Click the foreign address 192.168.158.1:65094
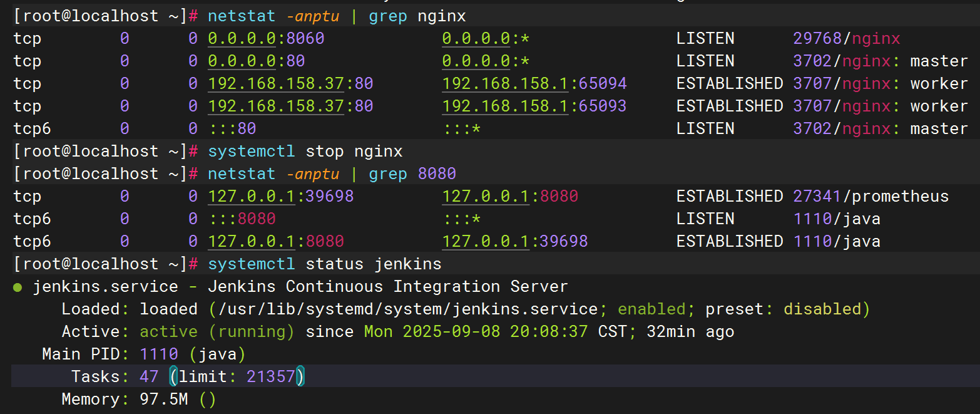The width and height of the screenshot is (980, 414). click(534, 84)
